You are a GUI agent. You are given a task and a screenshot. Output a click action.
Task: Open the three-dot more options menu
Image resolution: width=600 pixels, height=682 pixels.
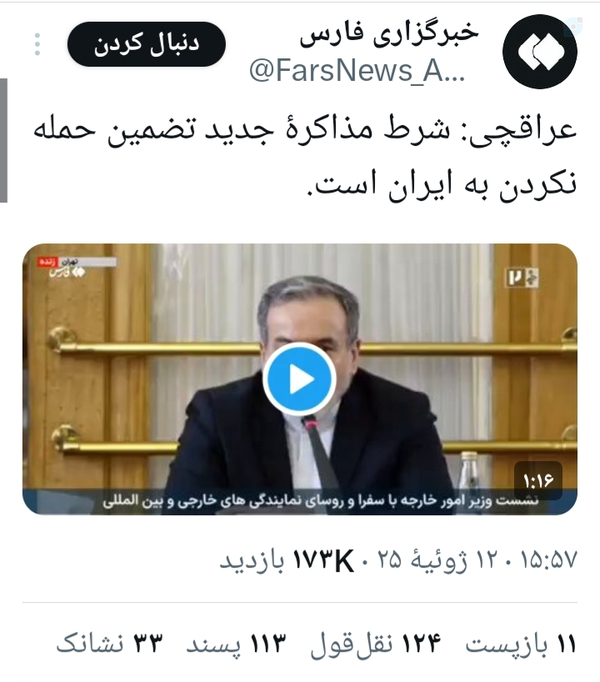[x=37, y=44]
